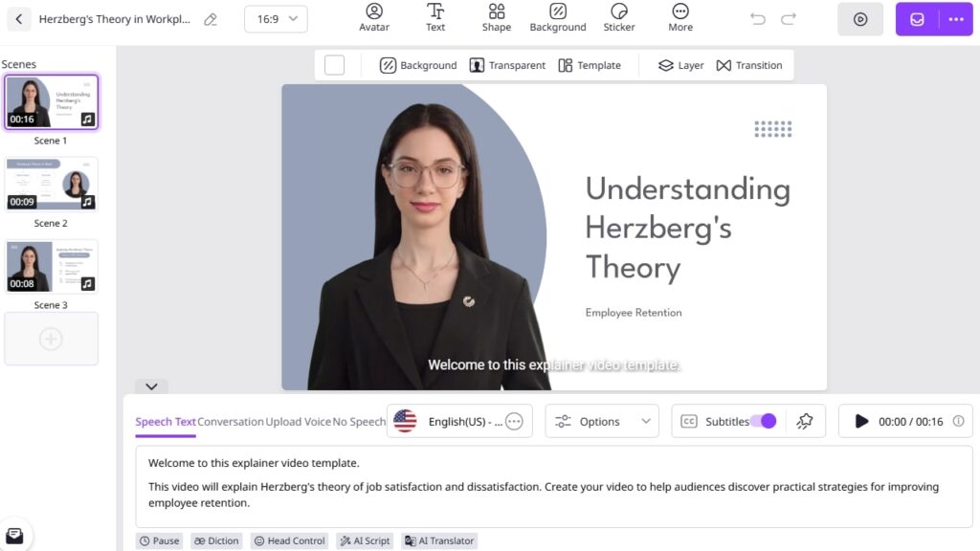Click the magic wand icon next to Subtitles
The height and width of the screenshot is (551, 980).
tap(805, 421)
